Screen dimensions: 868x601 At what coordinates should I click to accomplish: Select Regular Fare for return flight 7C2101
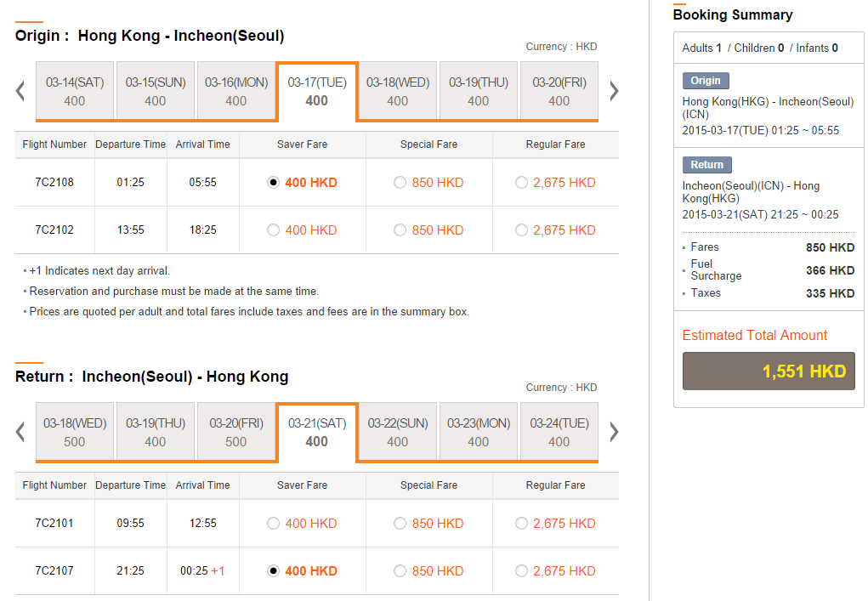pos(521,524)
